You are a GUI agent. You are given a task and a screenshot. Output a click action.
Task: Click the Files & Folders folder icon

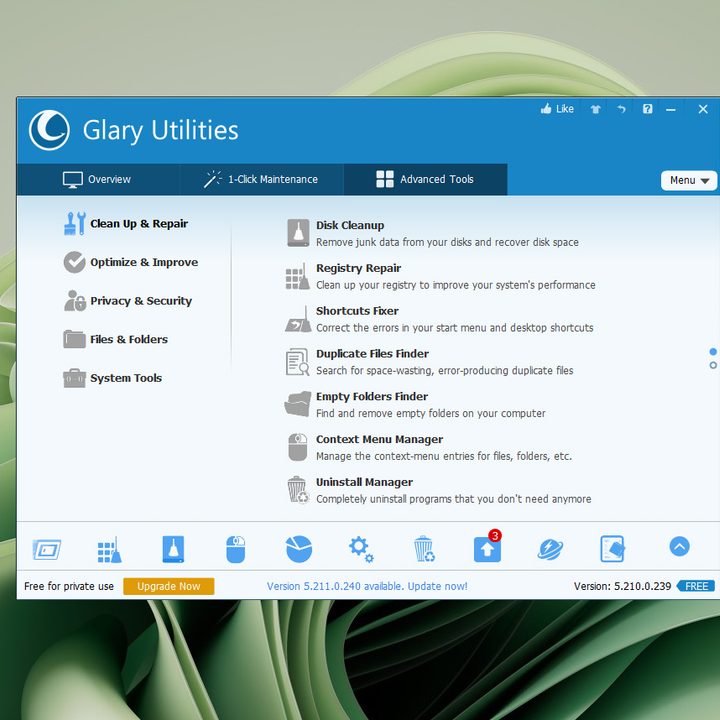click(74, 339)
